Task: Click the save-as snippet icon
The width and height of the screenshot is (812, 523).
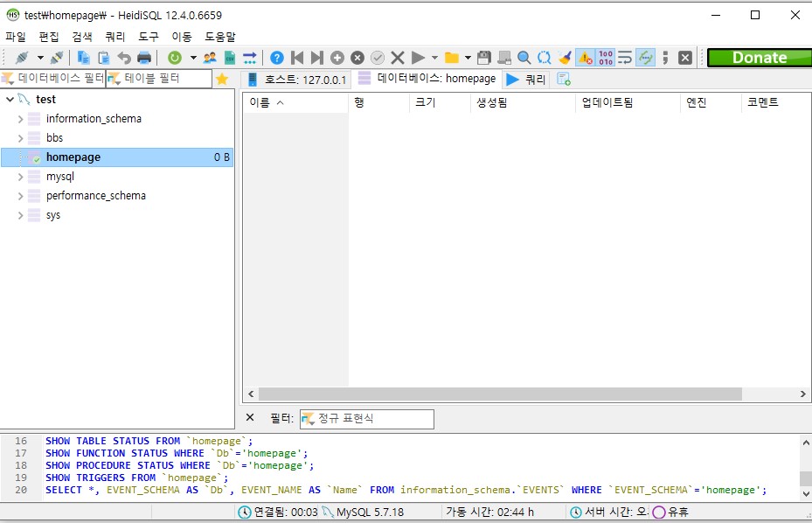Action: 503,58
